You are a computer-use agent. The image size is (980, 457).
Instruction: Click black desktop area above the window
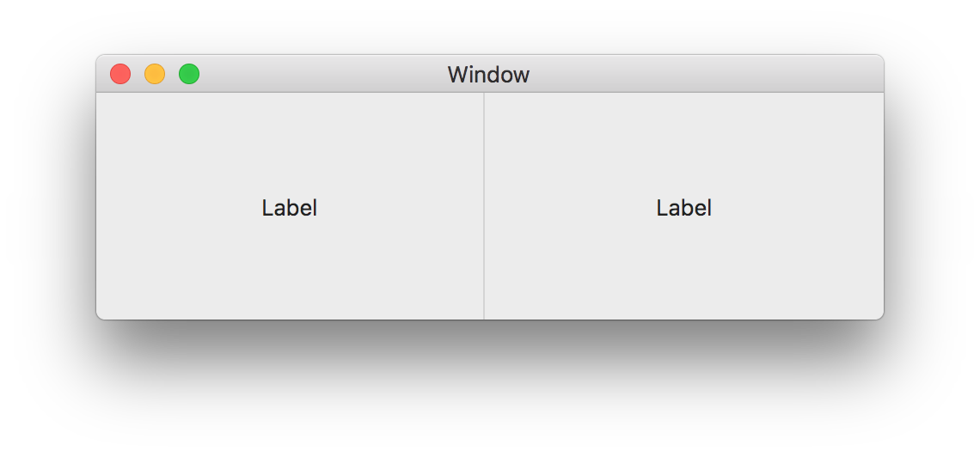(490, 26)
